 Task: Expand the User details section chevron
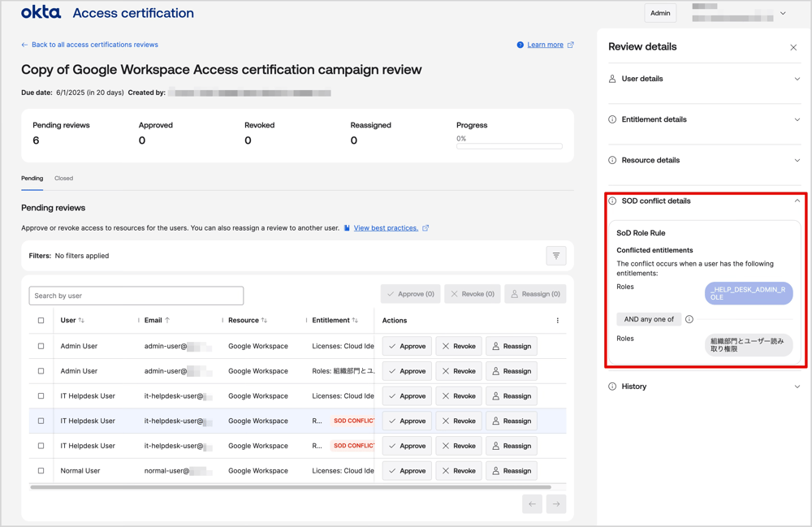(x=797, y=80)
